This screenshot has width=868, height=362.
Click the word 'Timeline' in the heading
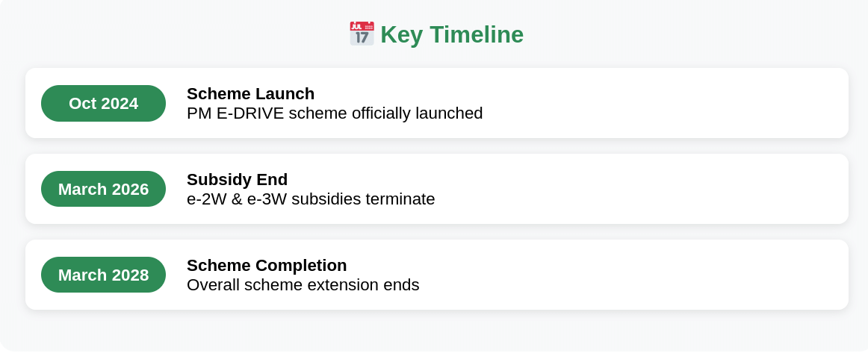pyautogui.click(x=477, y=34)
